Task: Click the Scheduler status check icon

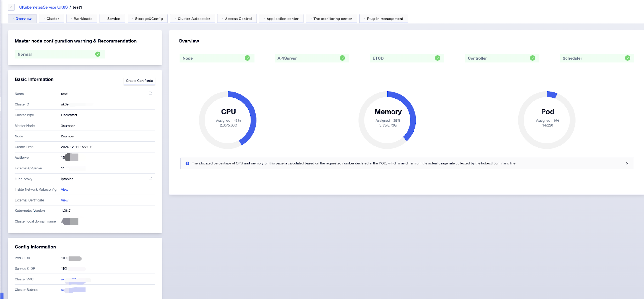Action: (628, 58)
